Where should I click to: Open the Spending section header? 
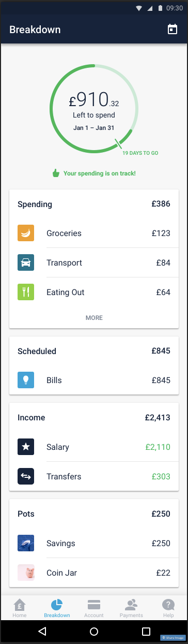(x=94, y=204)
